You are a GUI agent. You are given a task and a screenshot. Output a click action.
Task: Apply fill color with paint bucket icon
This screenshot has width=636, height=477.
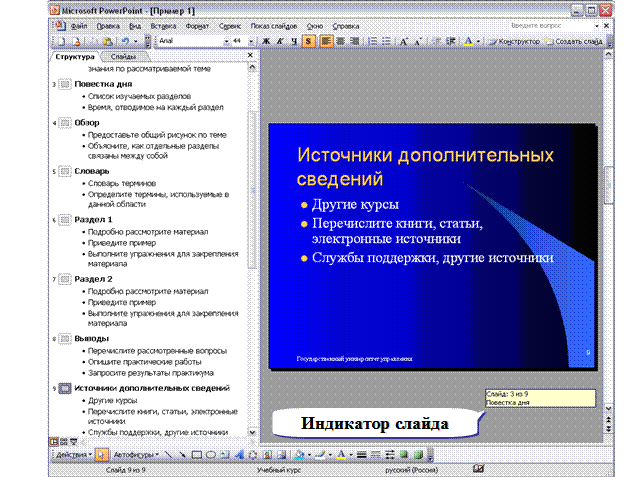tap(299, 455)
